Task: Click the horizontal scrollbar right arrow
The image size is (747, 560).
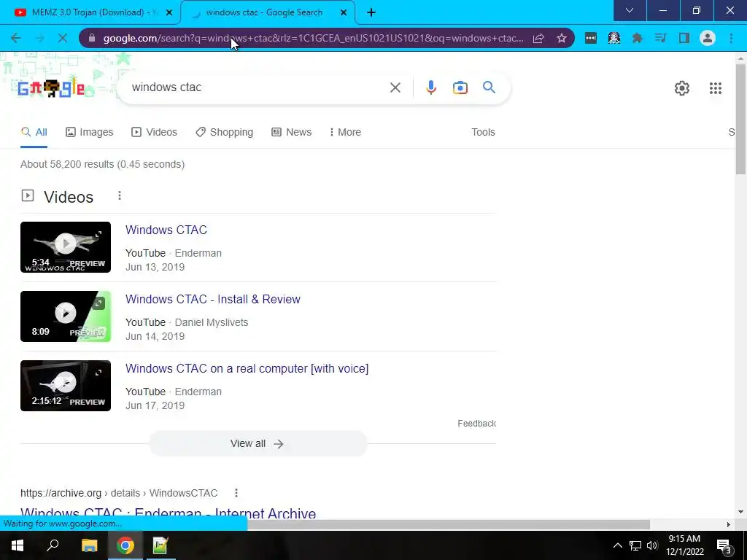Action: pyautogui.click(x=729, y=524)
